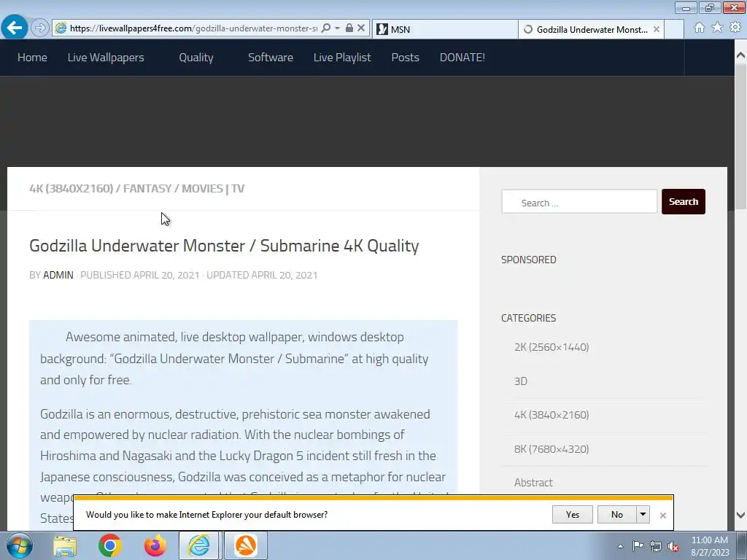Open the Action Center flag icon
The image size is (747, 560).
(638, 546)
